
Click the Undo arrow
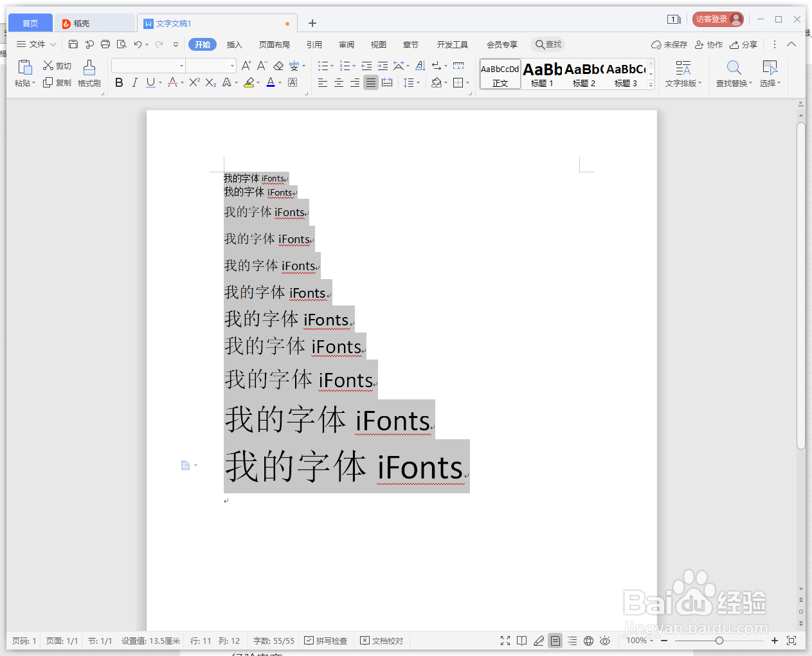[x=138, y=44]
